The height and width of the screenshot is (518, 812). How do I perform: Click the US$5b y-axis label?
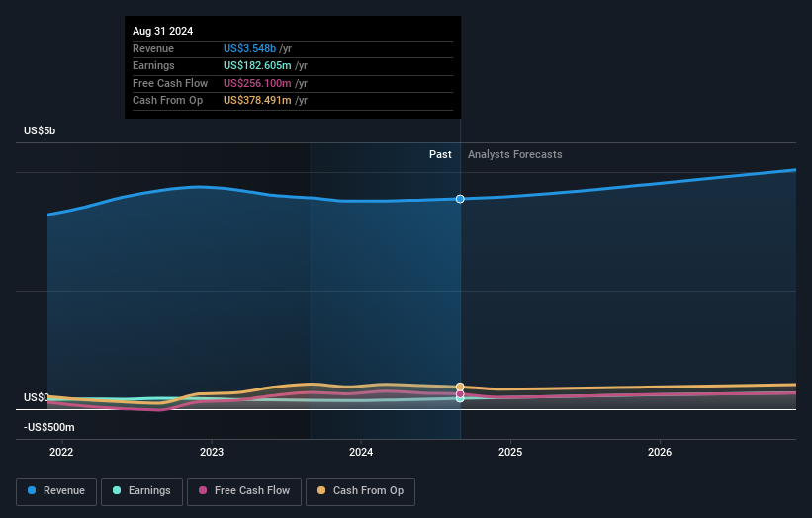coord(40,130)
